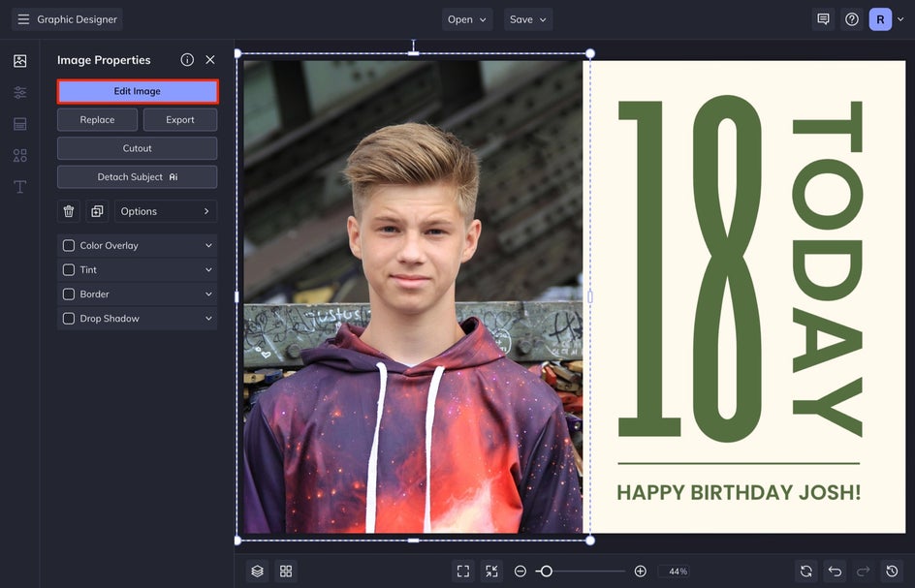Click the reset/sync icon at bottom right
Screen dimensions: 915x588
click(805, 572)
